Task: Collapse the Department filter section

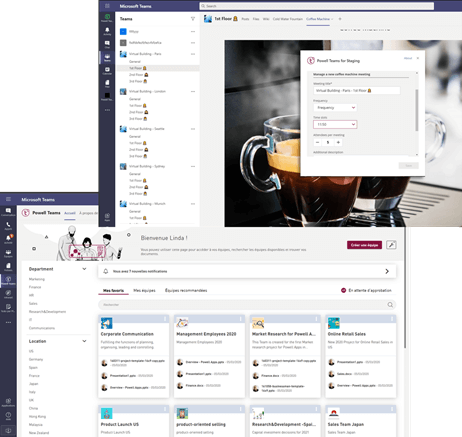Action: pos(84,269)
